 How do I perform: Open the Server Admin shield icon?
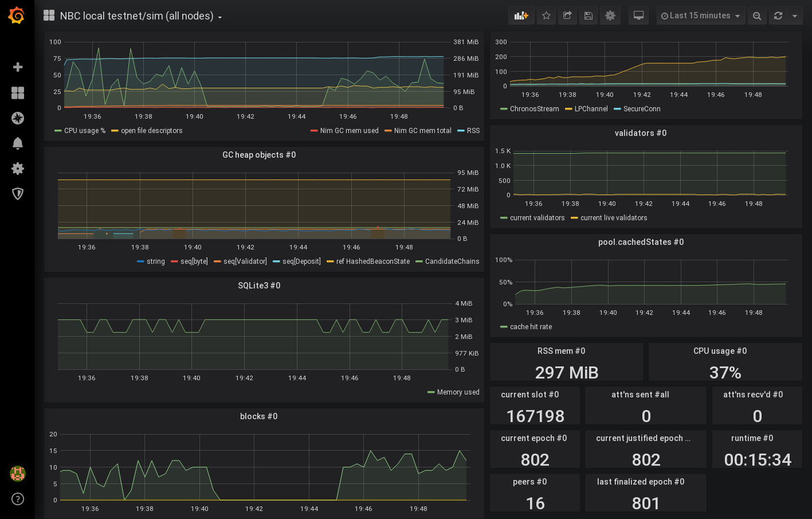tap(18, 194)
